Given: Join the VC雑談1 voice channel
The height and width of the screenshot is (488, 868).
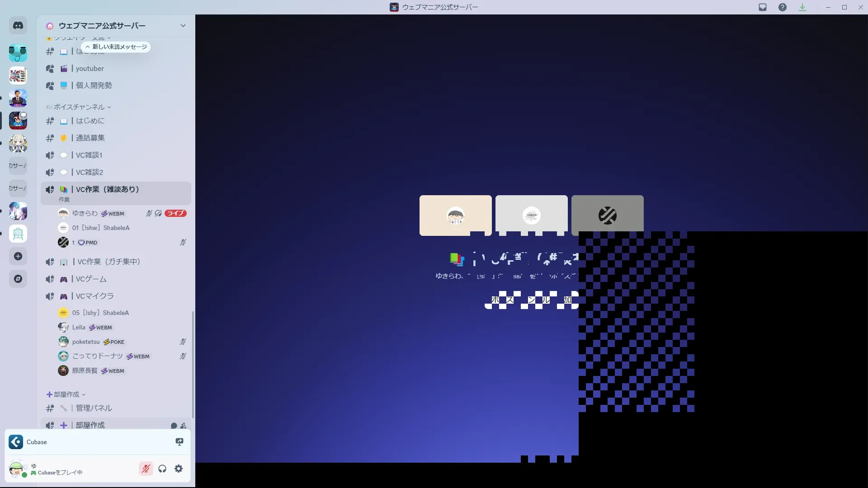Looking at the screenshot, I should pyautogui.click(x=89, y=155).
